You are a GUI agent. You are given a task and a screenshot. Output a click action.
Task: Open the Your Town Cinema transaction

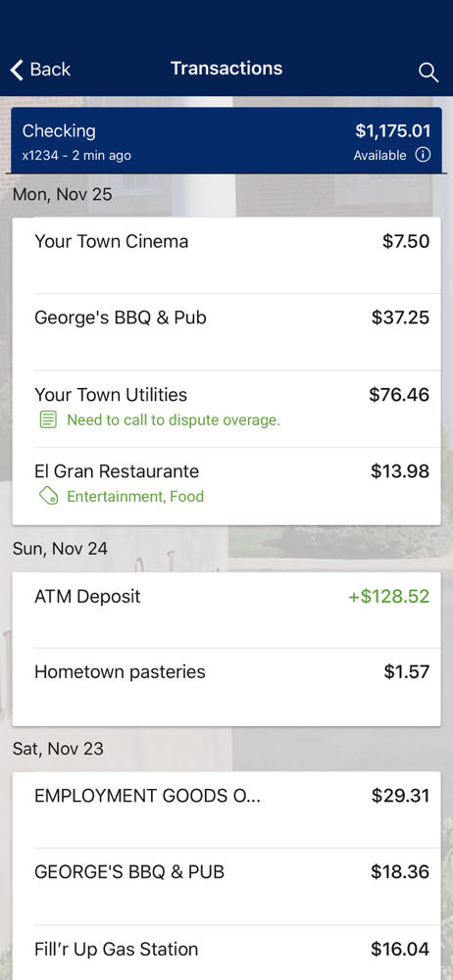pyautogui.click(x=226, y=256)
